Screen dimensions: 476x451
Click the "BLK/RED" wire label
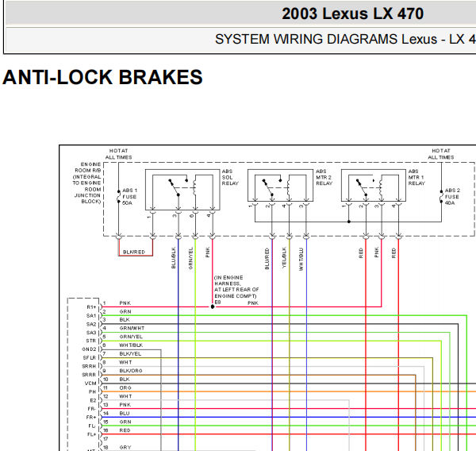point(134,252)
